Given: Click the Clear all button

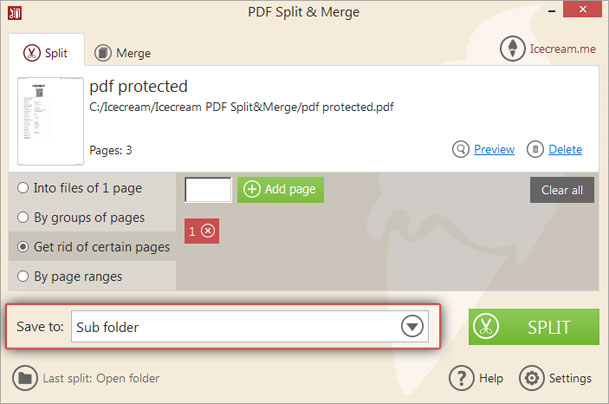Looking at the screenshot, I should [562, 190].
